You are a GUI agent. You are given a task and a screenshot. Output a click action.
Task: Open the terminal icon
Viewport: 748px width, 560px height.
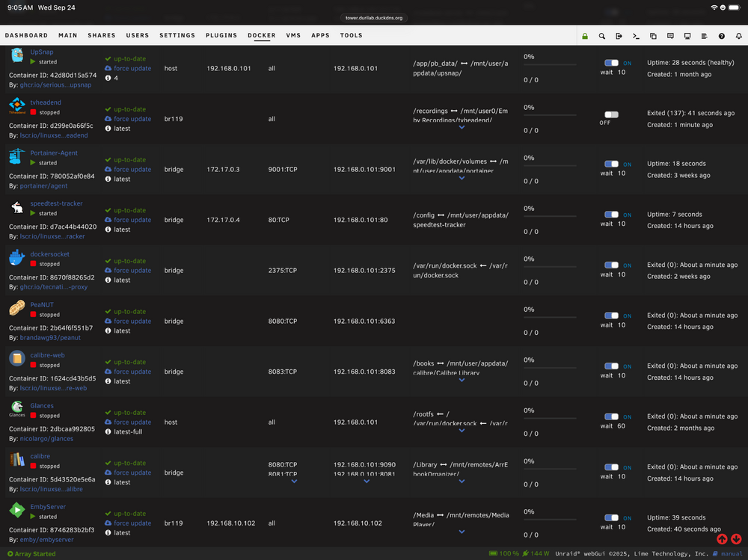coord(636,36)
